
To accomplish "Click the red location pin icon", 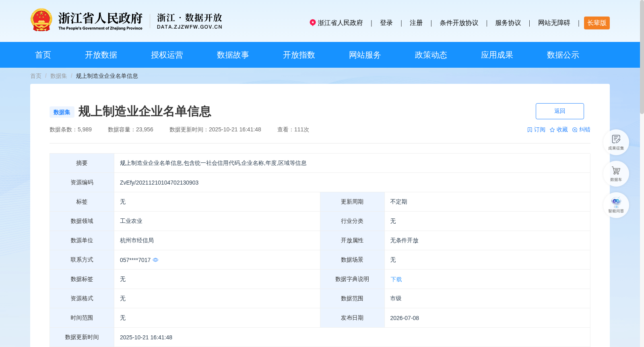I will [312, 23].
